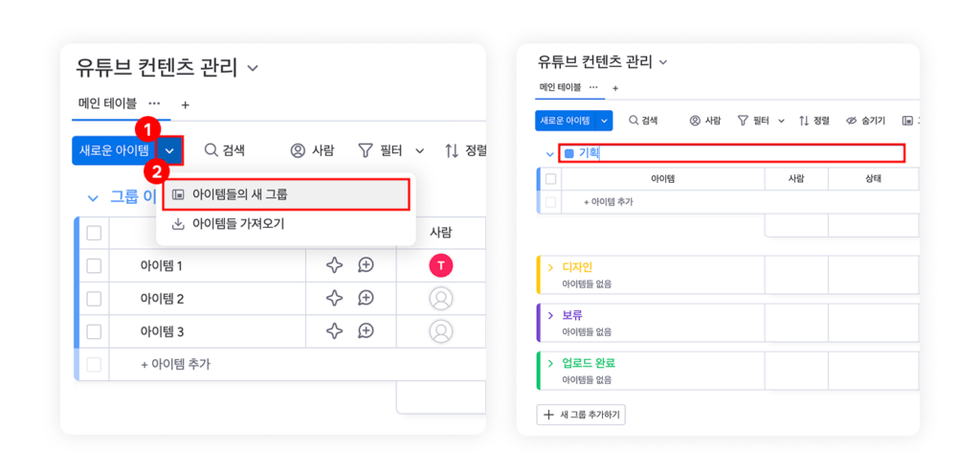Click the 정렬 (sort) button in right toolbar

pyautogui.click(x=814, y=121)
